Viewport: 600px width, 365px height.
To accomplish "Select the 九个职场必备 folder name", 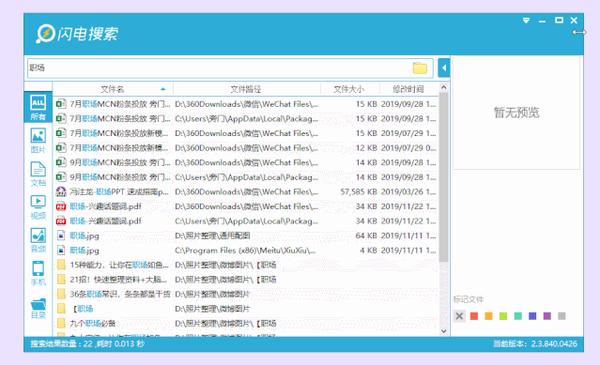I will (92, 323).
